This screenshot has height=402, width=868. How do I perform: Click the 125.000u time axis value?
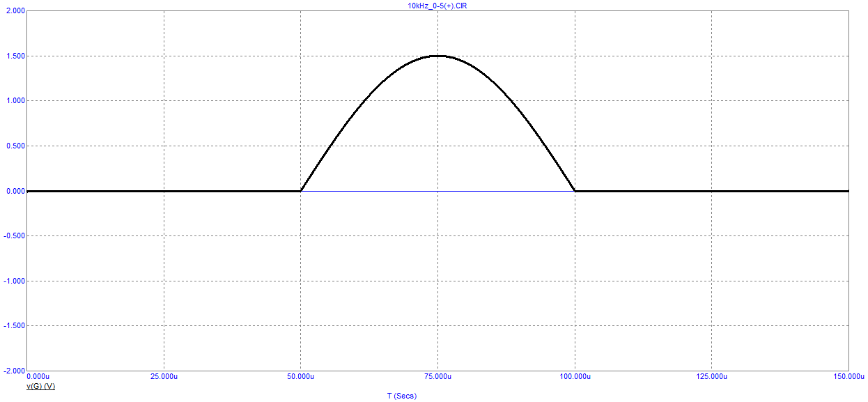712,377
